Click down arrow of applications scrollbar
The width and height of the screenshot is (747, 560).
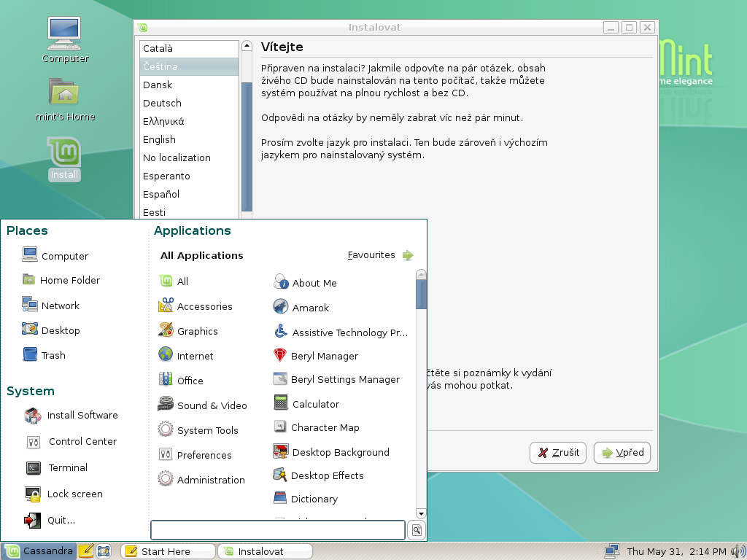point(421,513)
